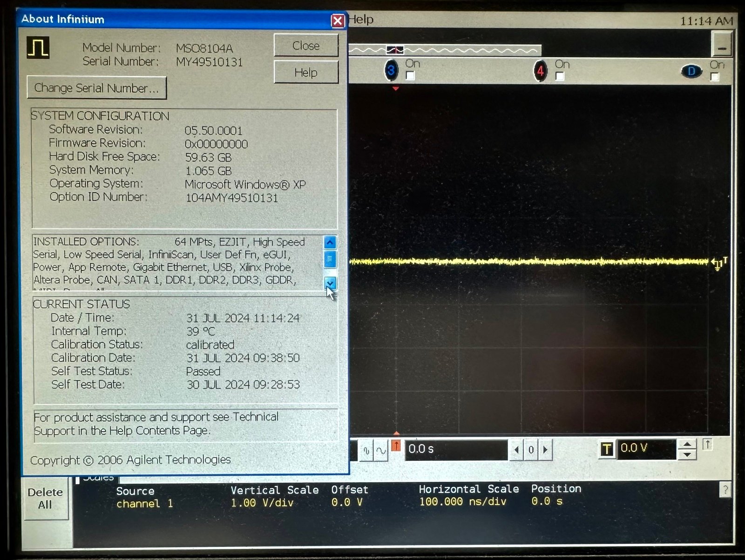The height and width of the screenshot is (560, 745).
Task: Click the 1.00 V/div vertical scale value
Action: 262,503
